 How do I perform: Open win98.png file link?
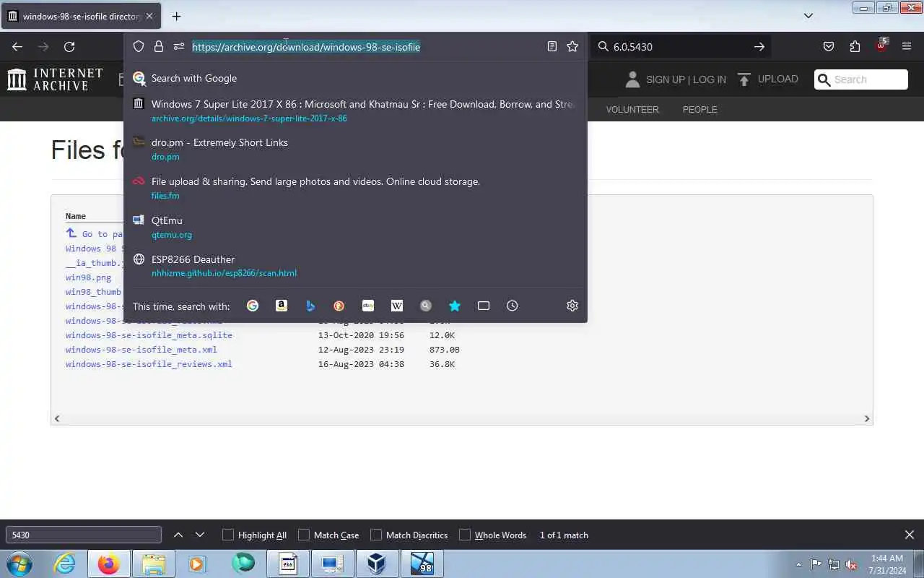88,277
